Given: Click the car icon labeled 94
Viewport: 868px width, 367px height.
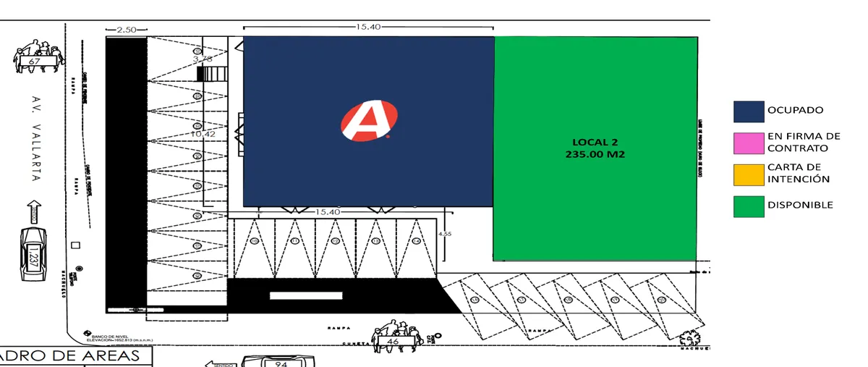Looking at the screenshot, I should coord(279,361).
